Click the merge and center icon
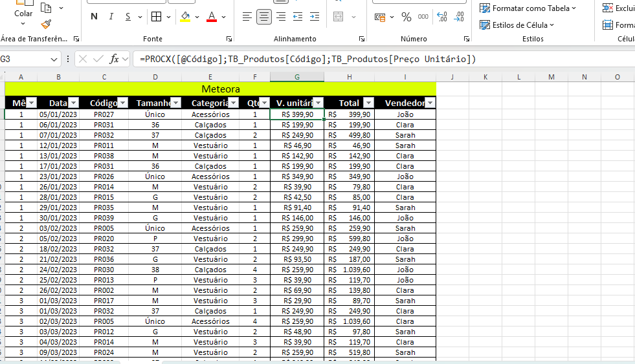 (x=338, y=17)
